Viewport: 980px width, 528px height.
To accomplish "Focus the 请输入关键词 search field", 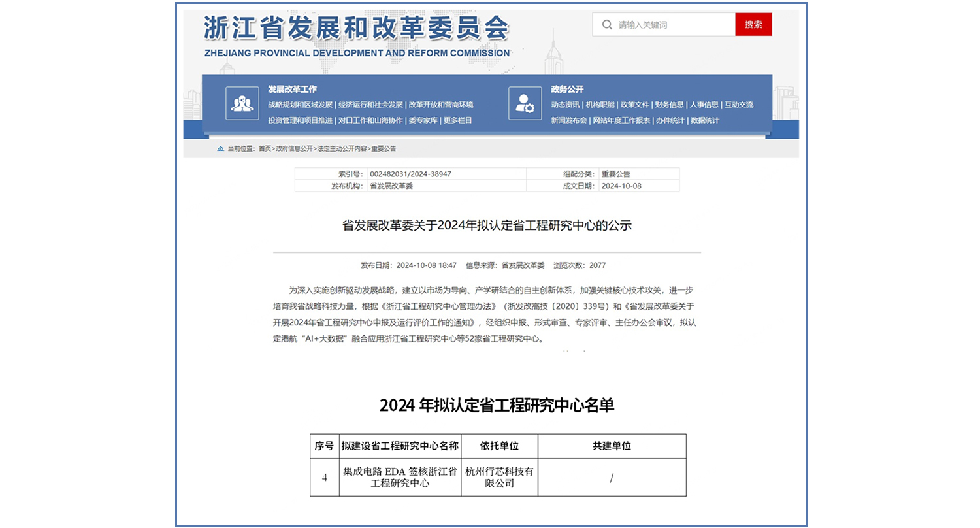I will (673, 25).
